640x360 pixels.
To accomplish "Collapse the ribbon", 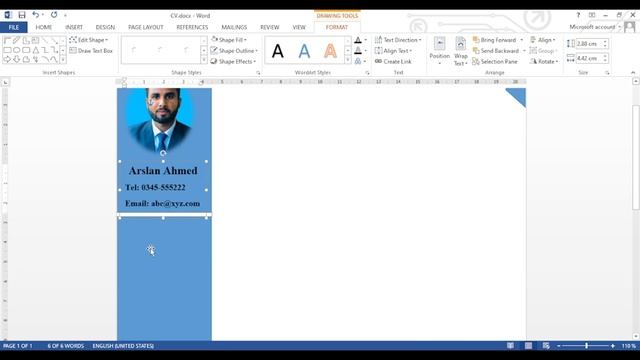I will (x=633, y=72).
